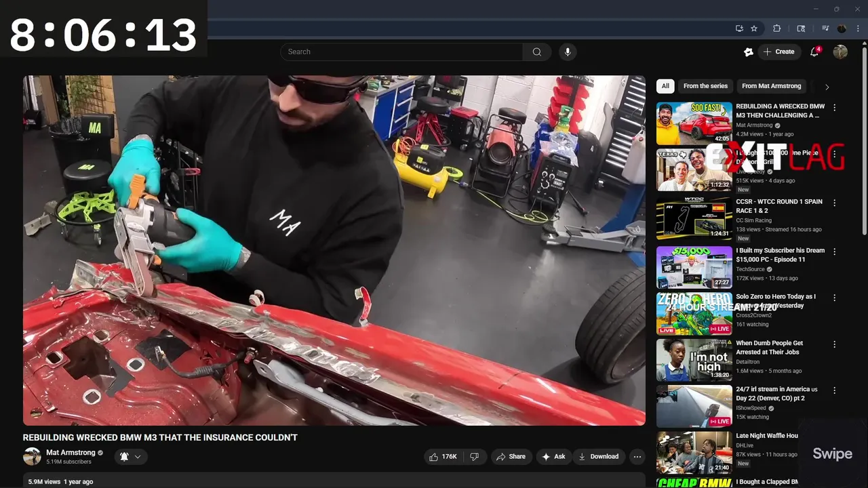Open menu for CCSR WTCC Round 1 video
The width and height of the screenshot is (868, 488).
tap(834, 203)
